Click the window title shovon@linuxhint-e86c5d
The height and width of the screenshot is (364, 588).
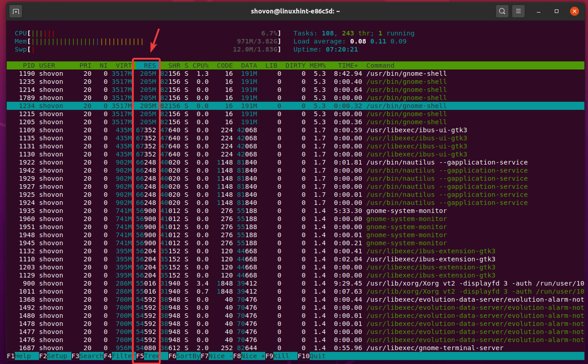tap(295, 11)
